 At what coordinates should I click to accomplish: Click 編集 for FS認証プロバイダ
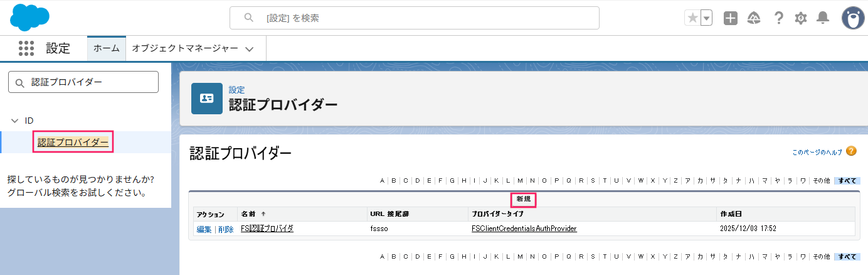(x=204, y=229)
